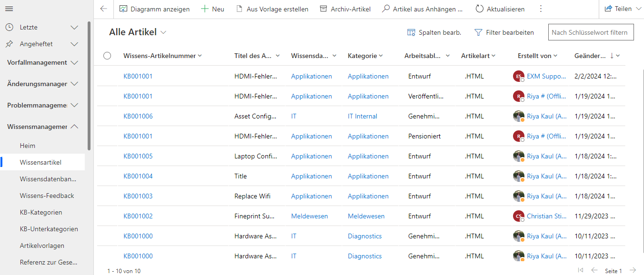Click the Diagramm anzeigen chart icon

123,9
